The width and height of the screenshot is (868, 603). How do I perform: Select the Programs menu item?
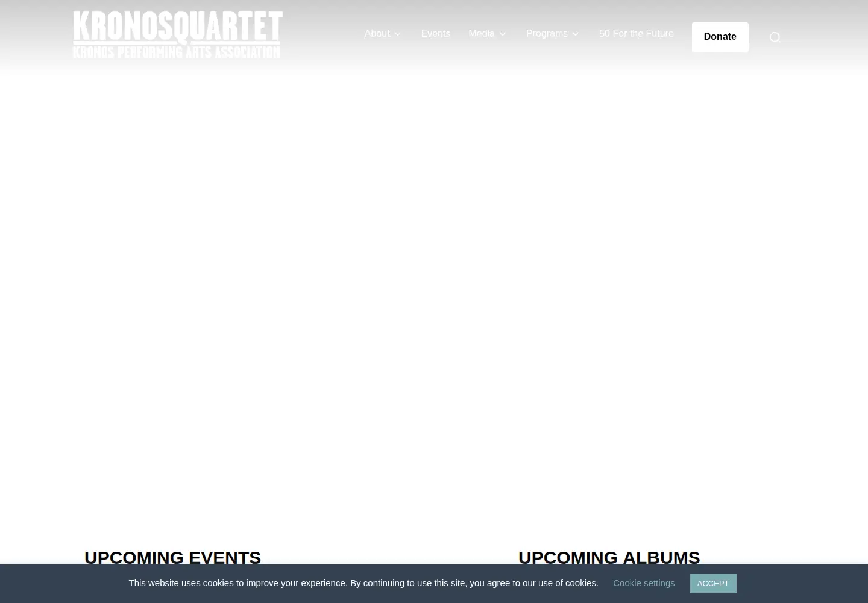547,34
